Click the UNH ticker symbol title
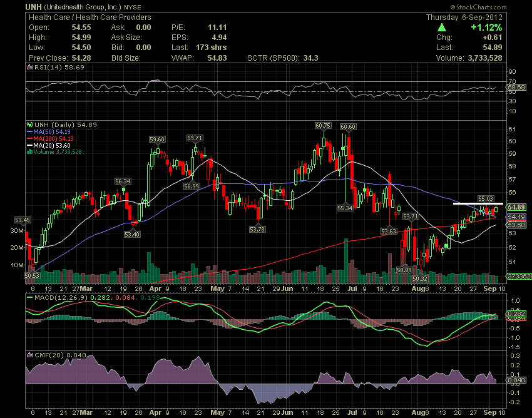532x418 pixels. point(33,7)
